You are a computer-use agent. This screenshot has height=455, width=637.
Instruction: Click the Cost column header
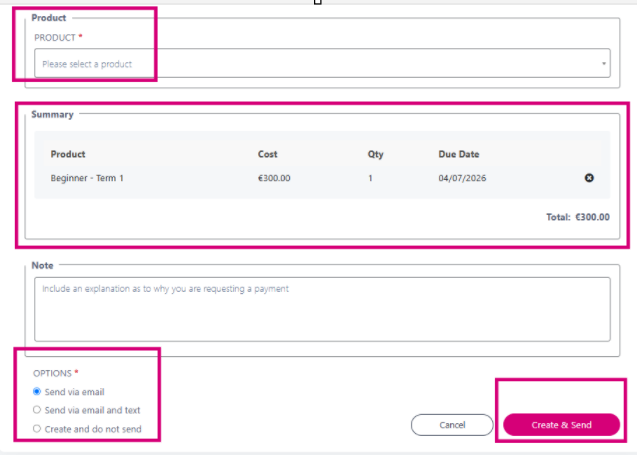click(268, 154)
